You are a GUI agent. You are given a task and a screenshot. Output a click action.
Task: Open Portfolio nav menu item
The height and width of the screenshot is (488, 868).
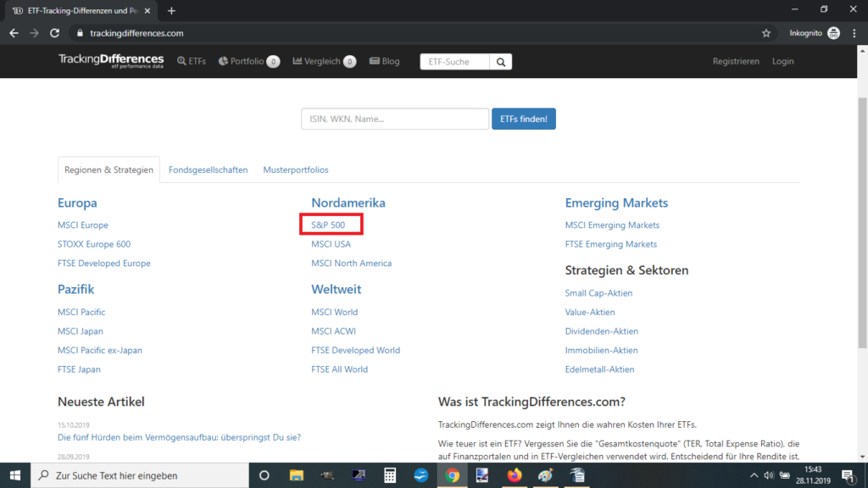[248, 61]
